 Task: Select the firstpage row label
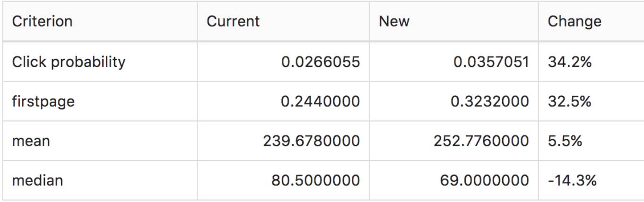pyautogui.click(x=43, y=101)
